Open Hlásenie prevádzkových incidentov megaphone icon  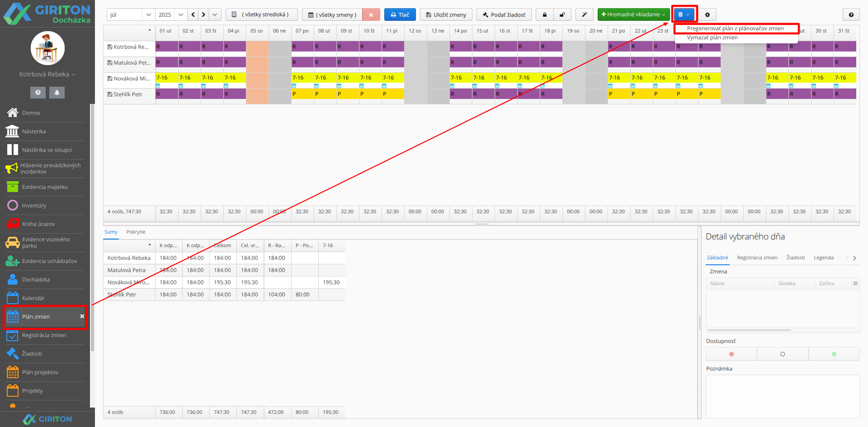tap(12, 168)
